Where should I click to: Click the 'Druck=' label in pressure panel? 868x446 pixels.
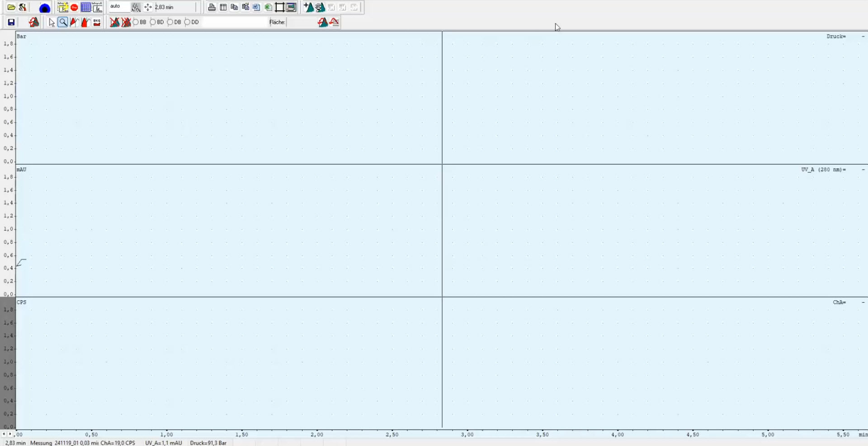(x=836, y=37)
